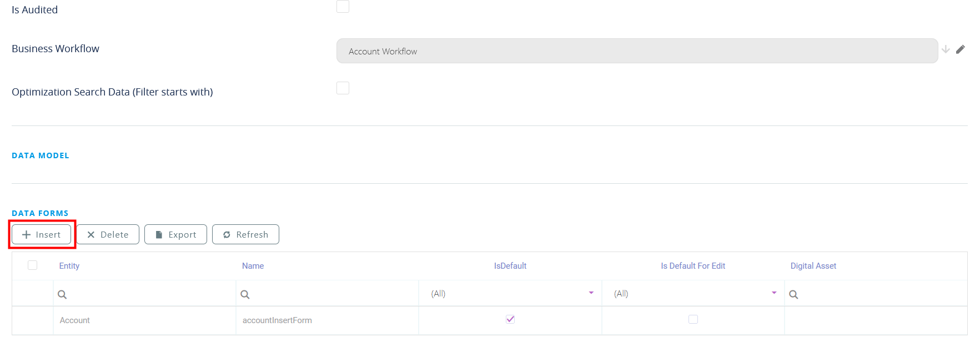Image resolution: width=980 pixels, height=352 pixels.
Task: Refresh the data forms grid
Action: coord(245,234)
